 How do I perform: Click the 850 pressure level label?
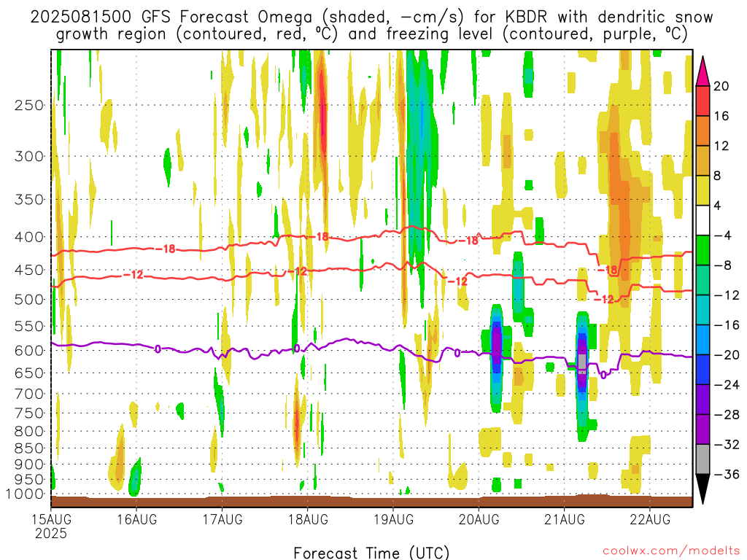pos(28,448)
